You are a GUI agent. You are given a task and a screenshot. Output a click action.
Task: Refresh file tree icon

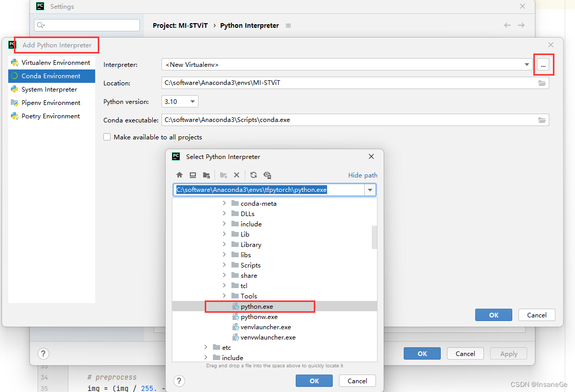pyautogui.click(x=254, y=175)
